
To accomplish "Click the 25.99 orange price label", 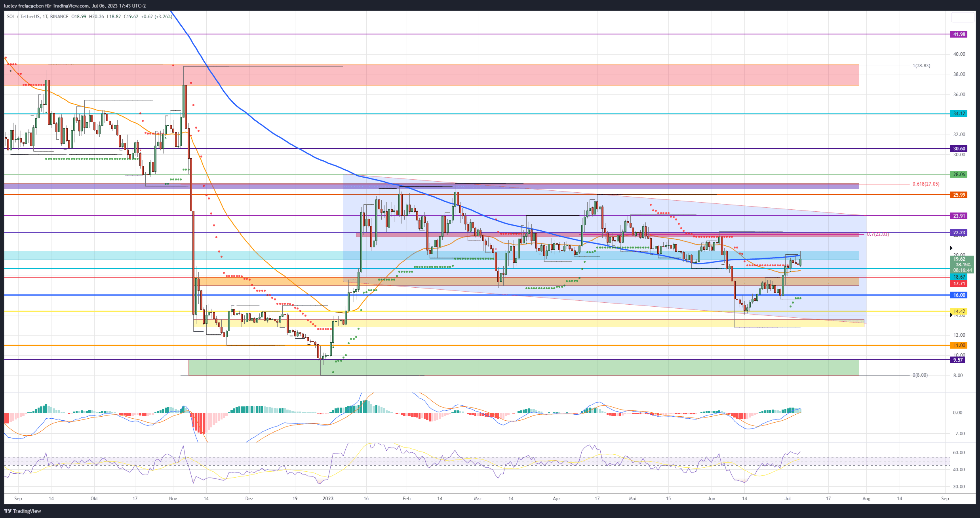I will click(x=959, y=195).
